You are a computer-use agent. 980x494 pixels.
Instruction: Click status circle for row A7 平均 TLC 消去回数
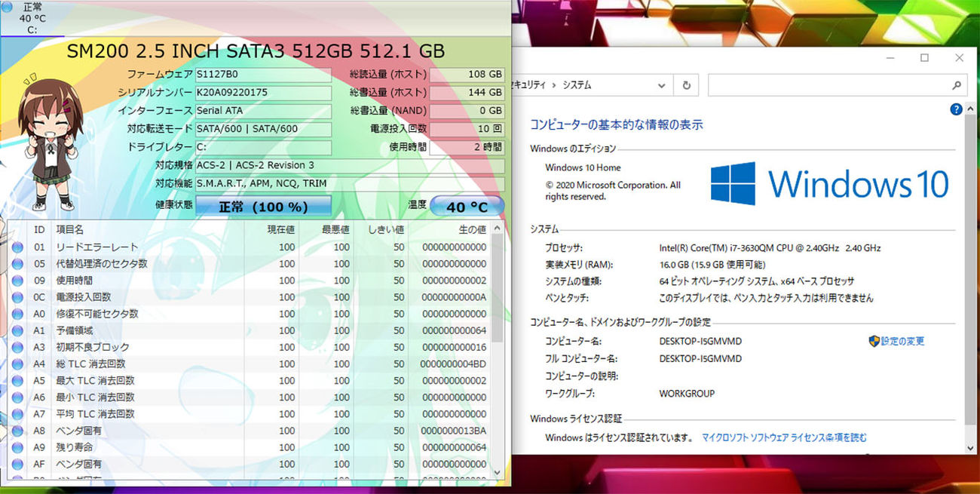(17, 414)
